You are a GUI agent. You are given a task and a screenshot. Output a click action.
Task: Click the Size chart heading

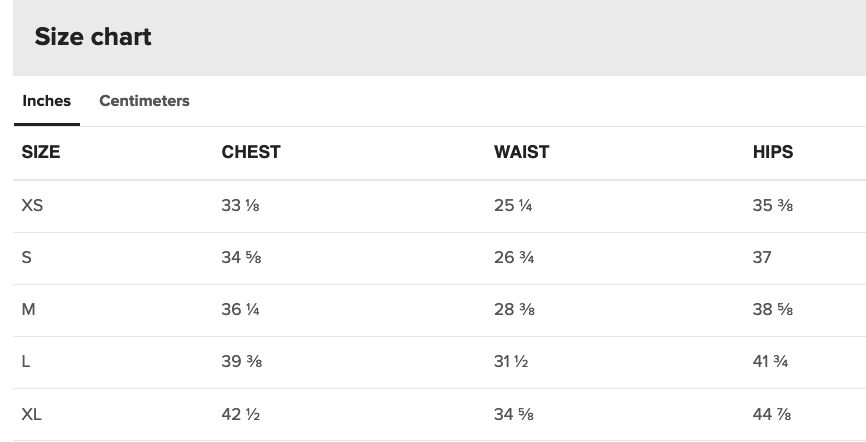93,37
